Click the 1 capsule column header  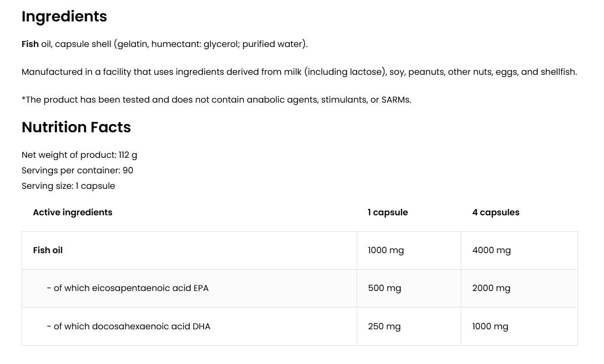click(388, 213)
